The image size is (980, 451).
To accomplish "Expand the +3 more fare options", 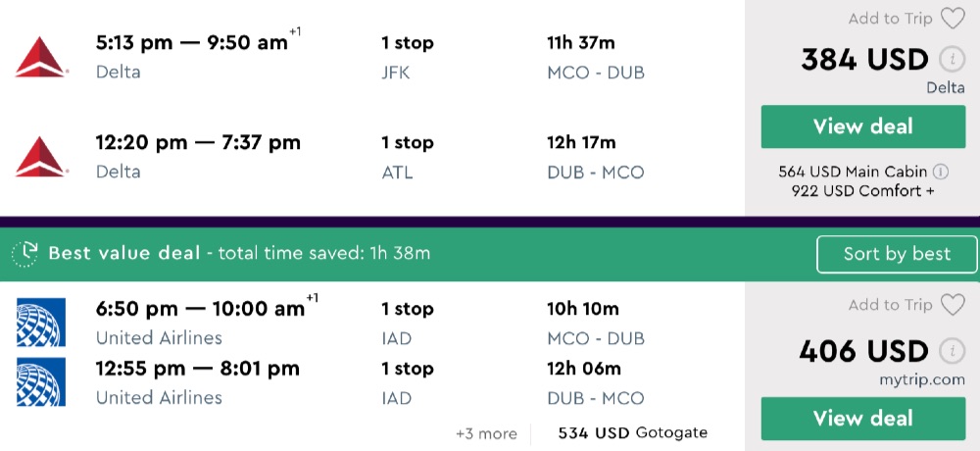I will point(486,432).
